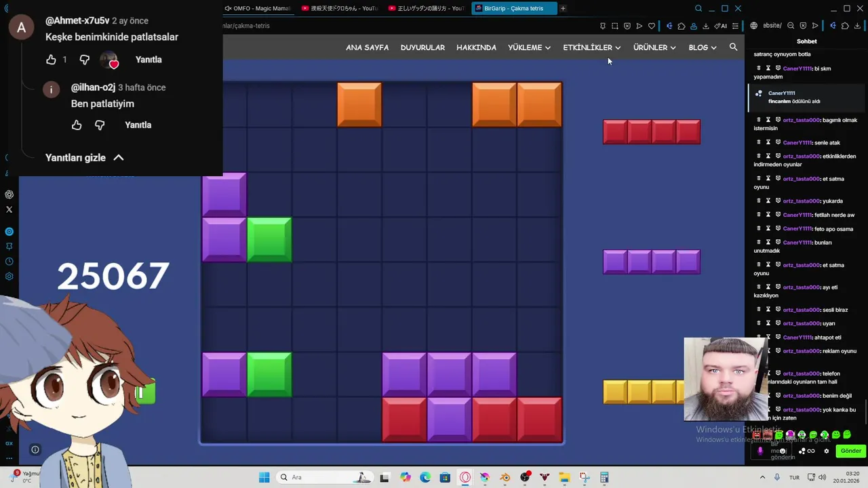This screenshot has width=868, height=488.
Task: Open @ilhan-o2j channel link
Action: 93,87
